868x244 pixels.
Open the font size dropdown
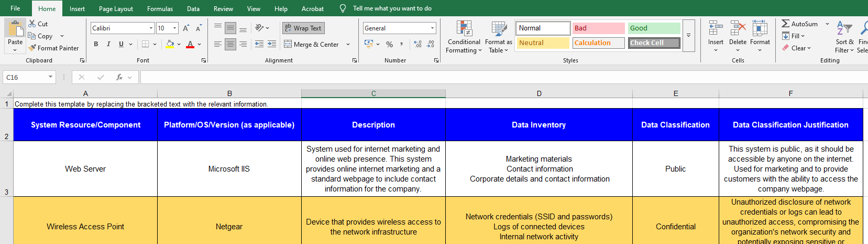174,28
